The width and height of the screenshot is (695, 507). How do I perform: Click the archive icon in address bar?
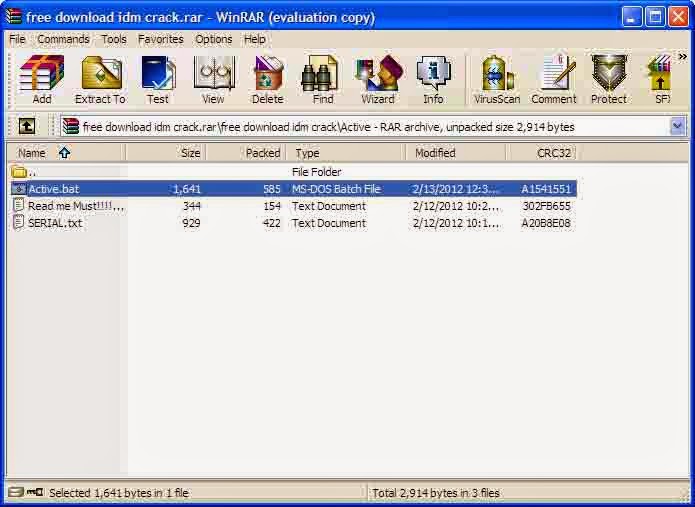[x=70, y=126]
